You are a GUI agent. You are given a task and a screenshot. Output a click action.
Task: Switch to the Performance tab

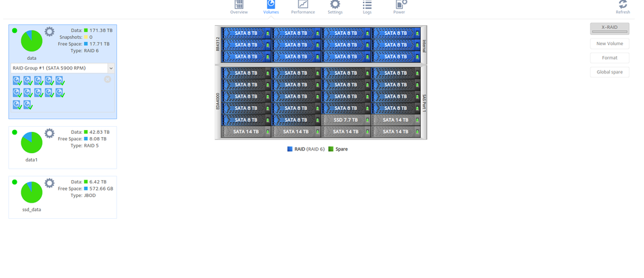point(303,7)
